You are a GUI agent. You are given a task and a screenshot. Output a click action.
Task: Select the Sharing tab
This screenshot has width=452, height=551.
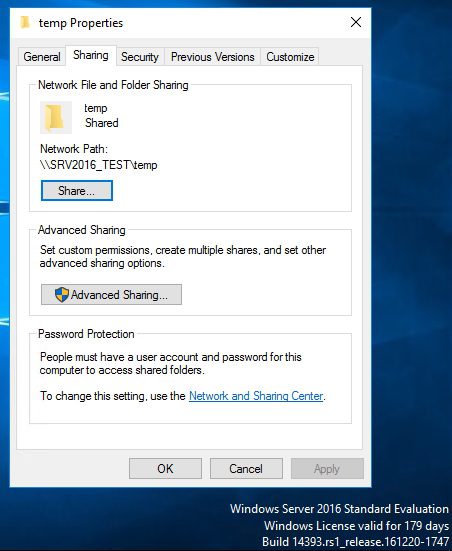click(x=91, y=55)
